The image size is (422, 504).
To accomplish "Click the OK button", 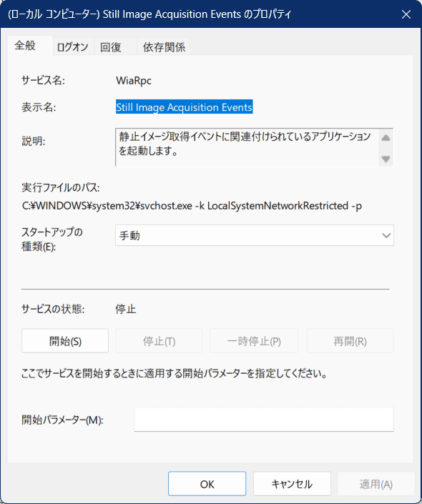I will coord(207,484).
